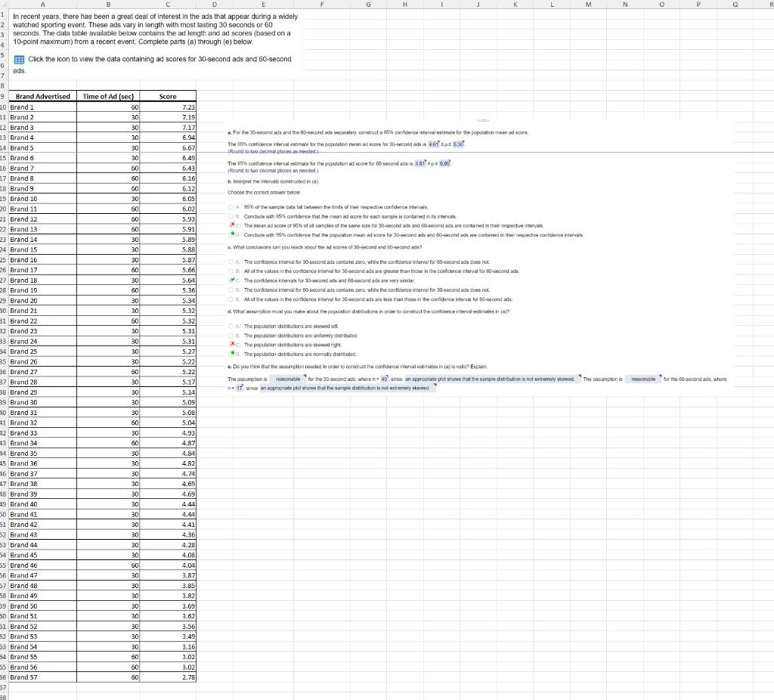Image resolution: width=774 pixels, height=700 pixels.
Task: Pick option D: distributions are normally distributed
Action: click(231, 354)
